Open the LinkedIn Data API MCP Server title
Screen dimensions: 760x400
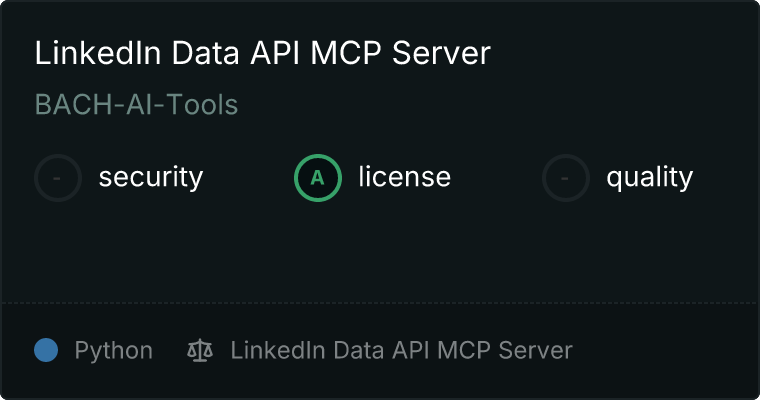[x=262, y=53]
